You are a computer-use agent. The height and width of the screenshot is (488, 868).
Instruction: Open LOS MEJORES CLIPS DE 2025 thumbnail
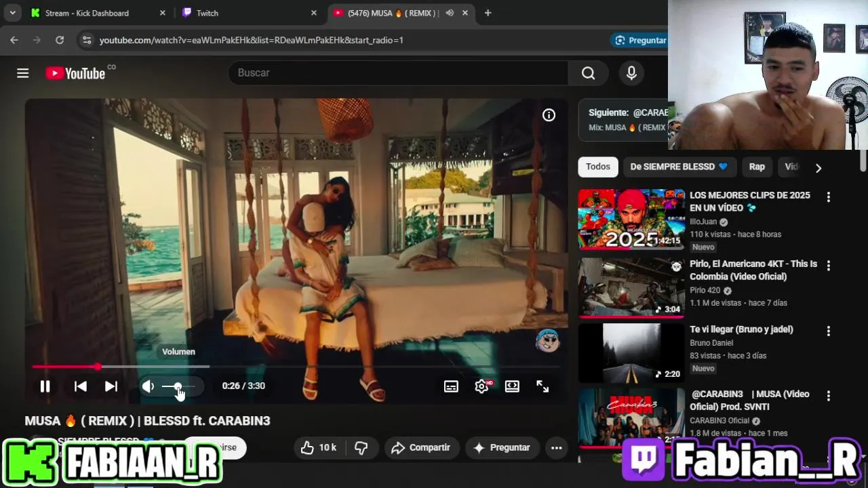click(631, 220)
